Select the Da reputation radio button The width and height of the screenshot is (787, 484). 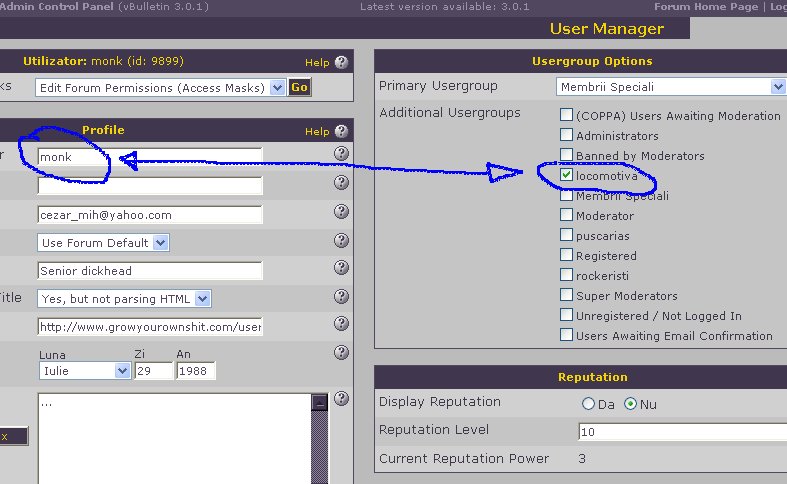(x=588, y=404)
